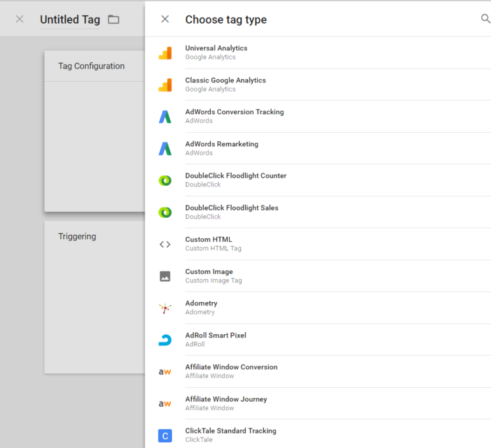
Task: Choose the Adometry tag type title
Action: (x=201, y=303)
